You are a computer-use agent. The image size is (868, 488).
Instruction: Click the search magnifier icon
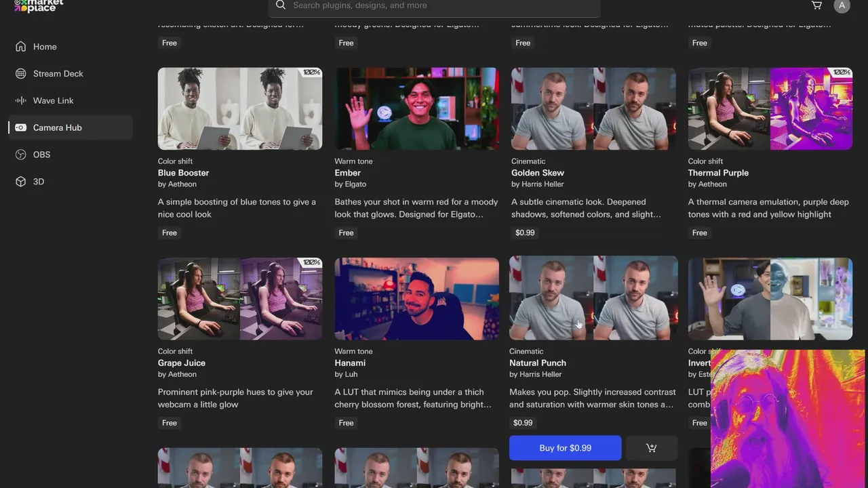pyautogui.click(x=281, y=5)
